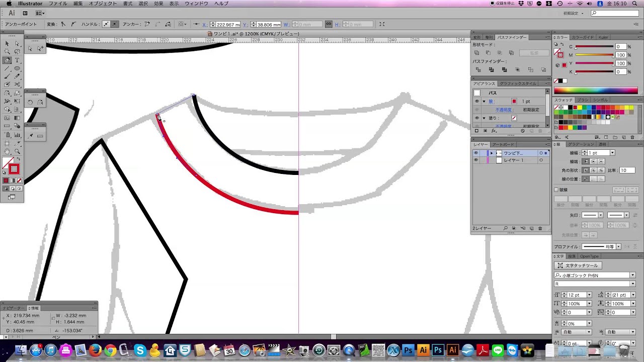Switch to the Kuler tab
The width and height of the screenshot is (644, 362).
click(x=603, y=37)
